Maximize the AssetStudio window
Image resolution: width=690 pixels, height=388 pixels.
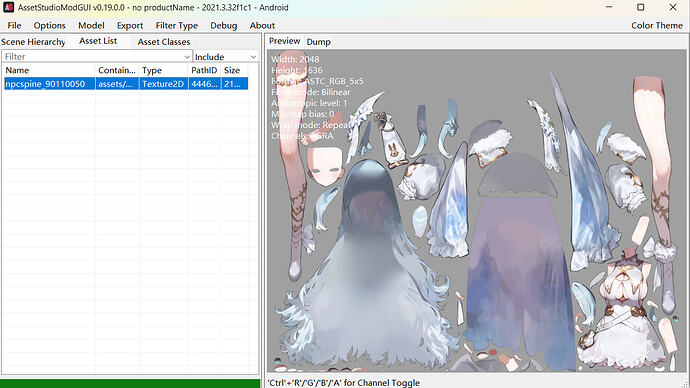[x=641, y=7]
